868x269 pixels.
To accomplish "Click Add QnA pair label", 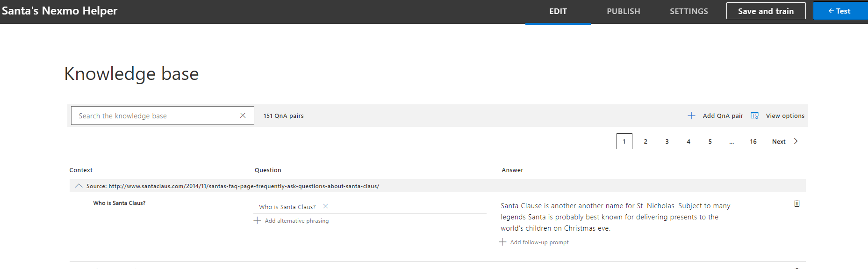I will (723, 116).
